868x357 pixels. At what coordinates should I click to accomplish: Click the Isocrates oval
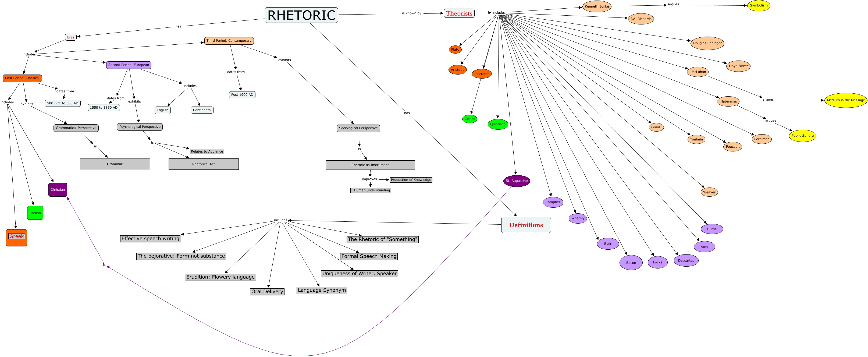pyautogui.click(x=482, y=74)
